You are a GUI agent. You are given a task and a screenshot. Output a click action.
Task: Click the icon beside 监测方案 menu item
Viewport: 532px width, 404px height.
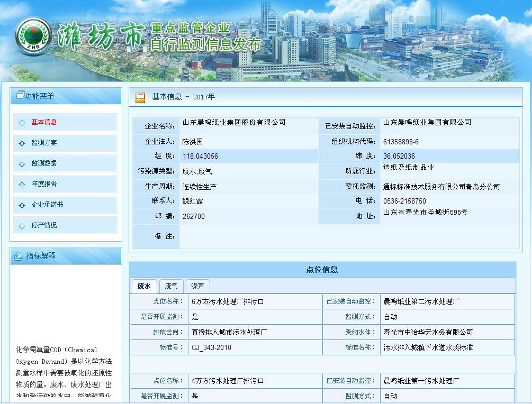pyautogui.click(x=22, y=143)
